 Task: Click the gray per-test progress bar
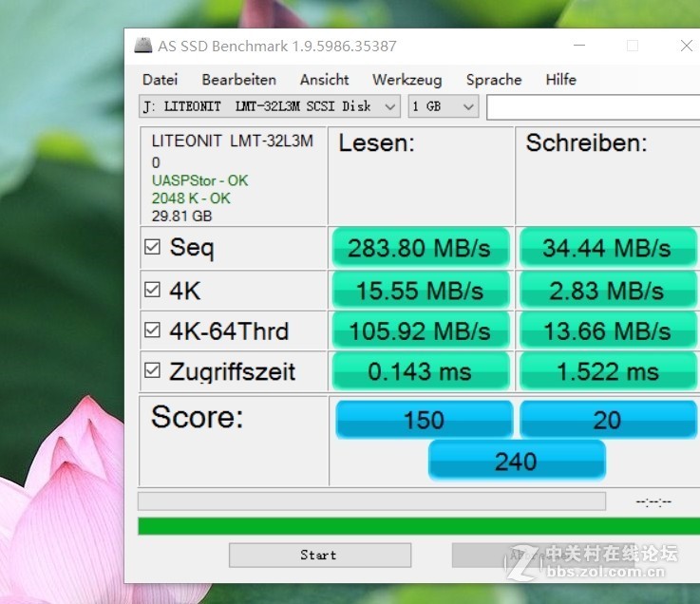pos(372,501)
